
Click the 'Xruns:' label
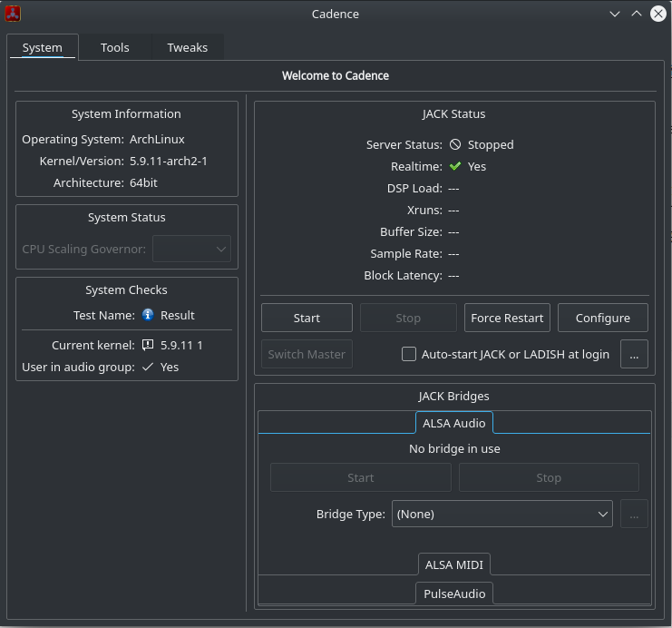424,211
